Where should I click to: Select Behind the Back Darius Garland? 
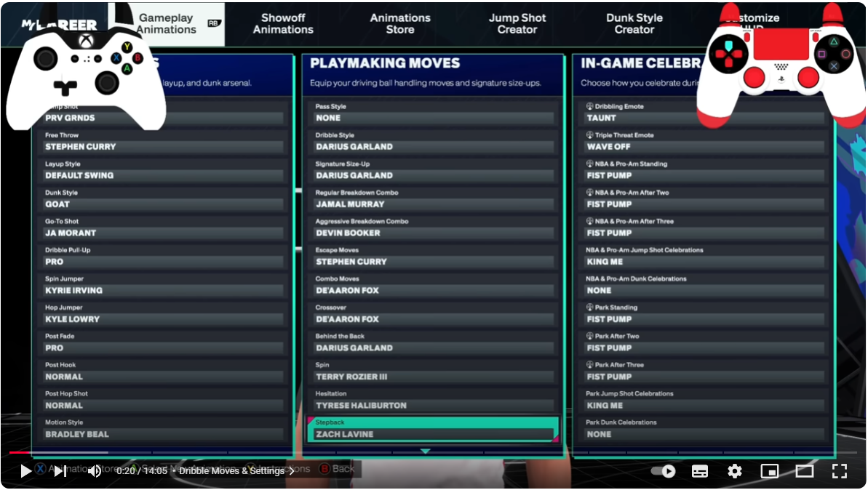coord(433,343)
